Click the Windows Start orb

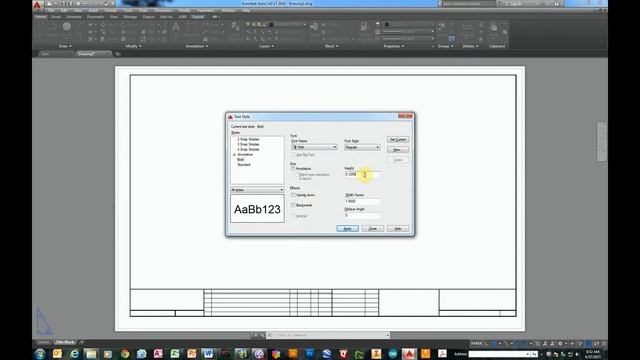pos(40,354)
